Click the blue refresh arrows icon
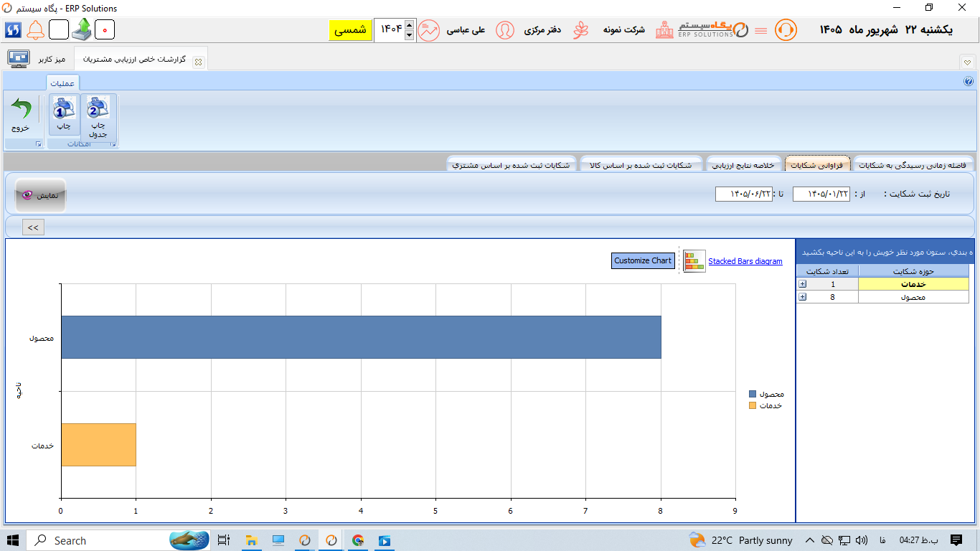Viewport: 980px width, 551px height. click(13, 30)
